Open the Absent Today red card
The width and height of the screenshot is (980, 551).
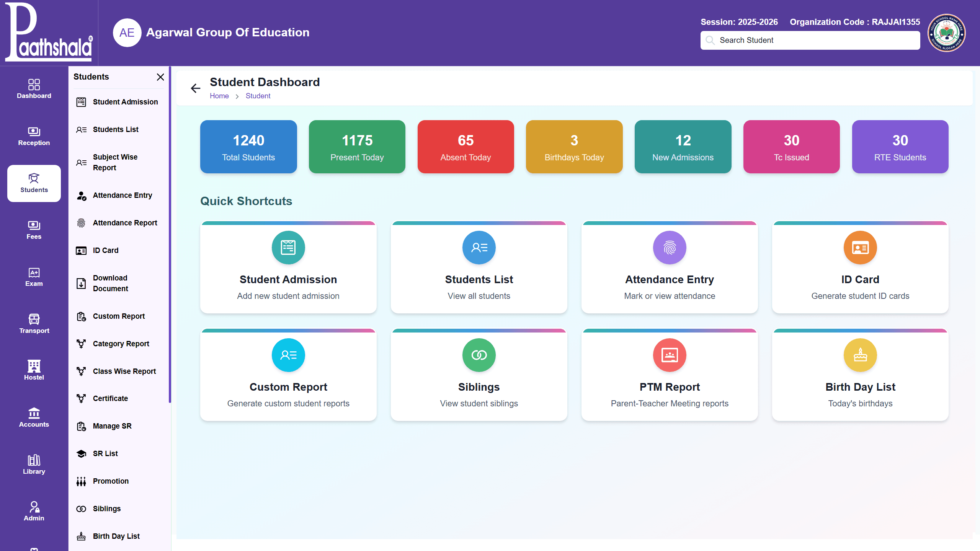(x=465, y=147)
